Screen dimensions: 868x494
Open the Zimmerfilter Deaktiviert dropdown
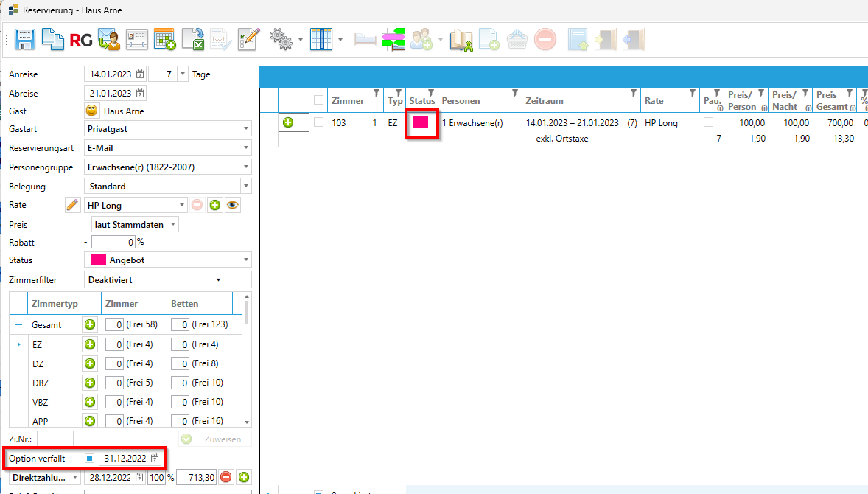[x=218, y=280]
